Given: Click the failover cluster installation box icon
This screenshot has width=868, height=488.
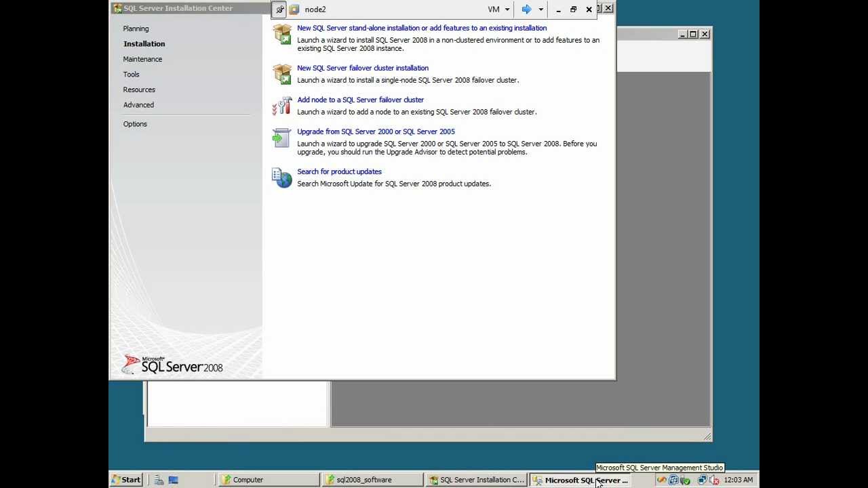Looking at the screenshot, I should 282,73.
